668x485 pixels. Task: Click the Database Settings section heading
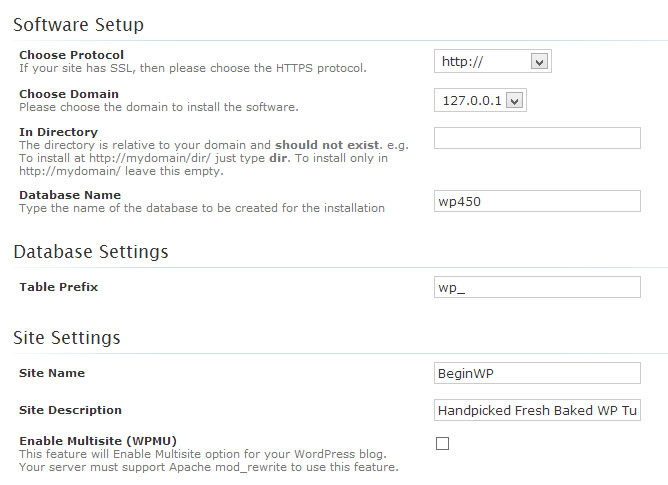[91, 251]
